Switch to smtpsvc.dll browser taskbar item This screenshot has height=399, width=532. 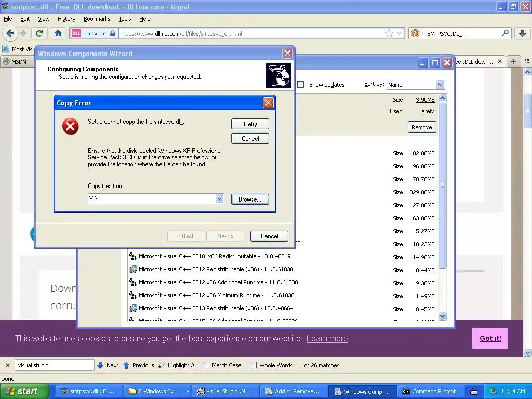[x=87, y=391]
